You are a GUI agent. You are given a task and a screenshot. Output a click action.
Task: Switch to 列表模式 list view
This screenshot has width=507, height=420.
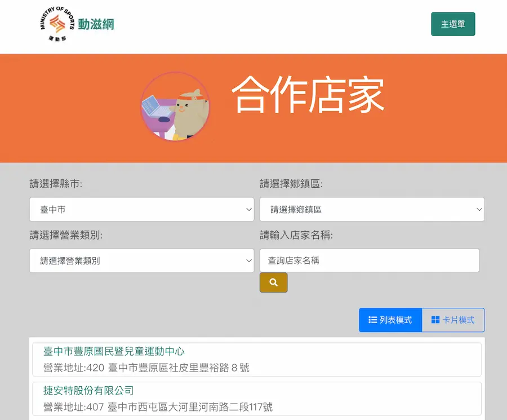pyautogui.click(x=390, y=320)
